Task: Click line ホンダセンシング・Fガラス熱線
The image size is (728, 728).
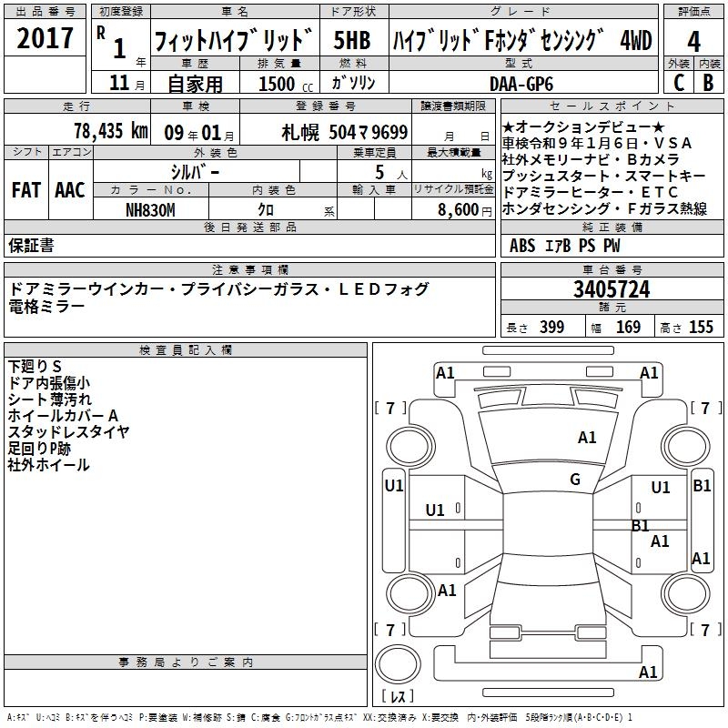Action: point(604,208)
